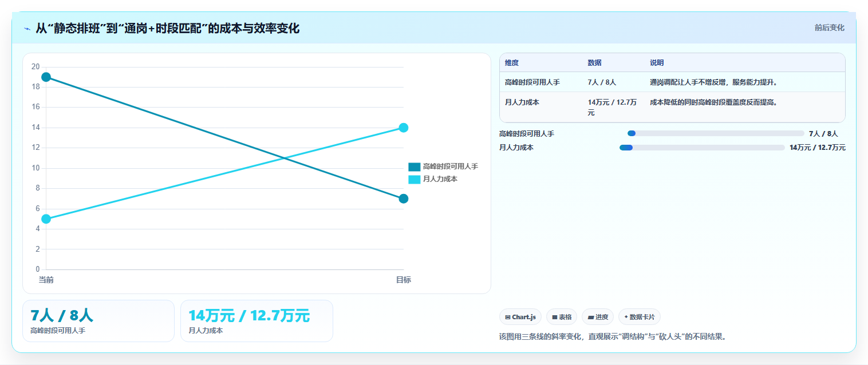Click the 月人力成本 progress bar

[x=702, y=148]
